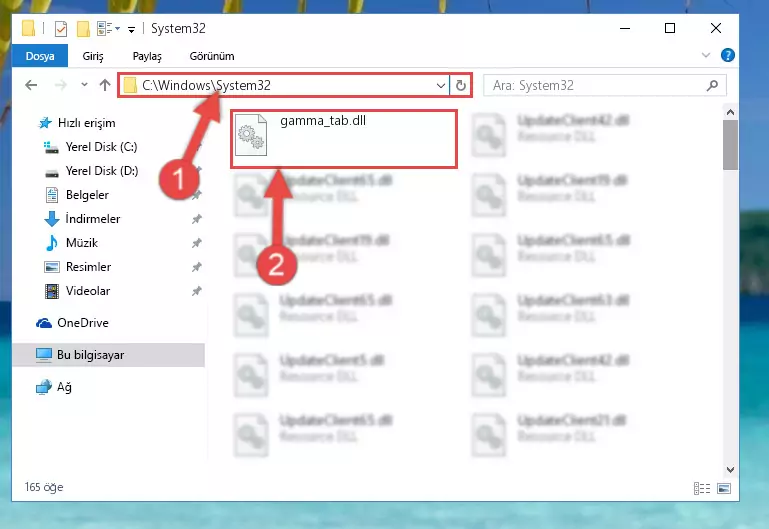Open the title bar view layout icon
Image resolution: width=769 pixels, height=529 pixels.
tap(105, 29)
